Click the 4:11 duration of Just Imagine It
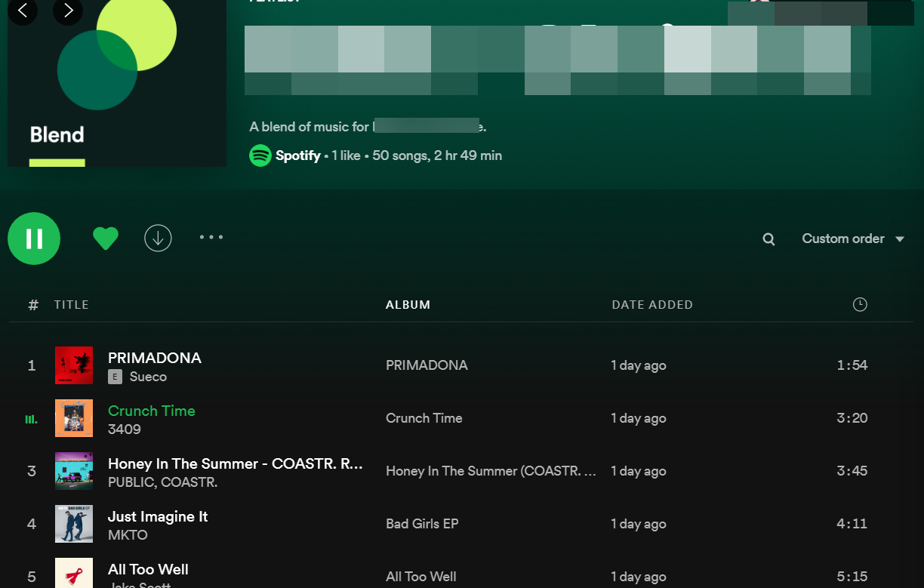924x588 pixels. (852, 524)
